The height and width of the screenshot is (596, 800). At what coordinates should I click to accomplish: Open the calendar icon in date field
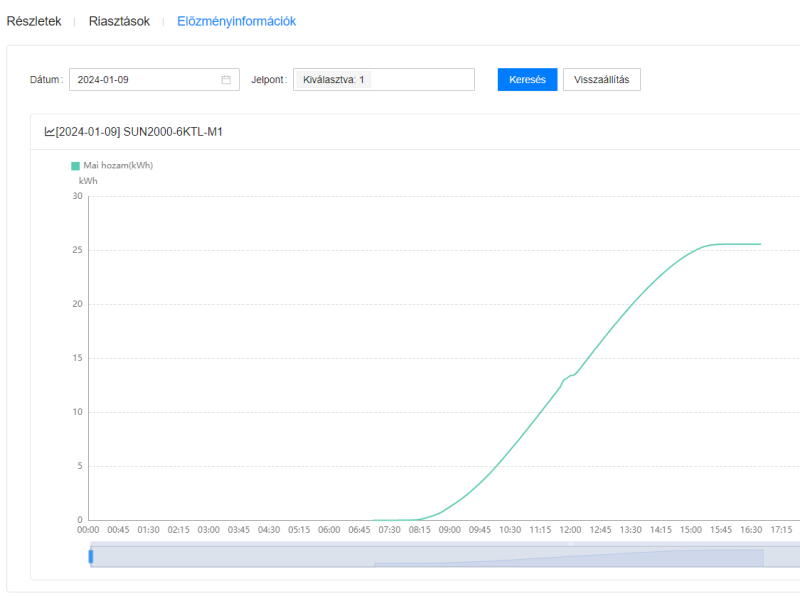pyautogui.click(x=226, y=80)
